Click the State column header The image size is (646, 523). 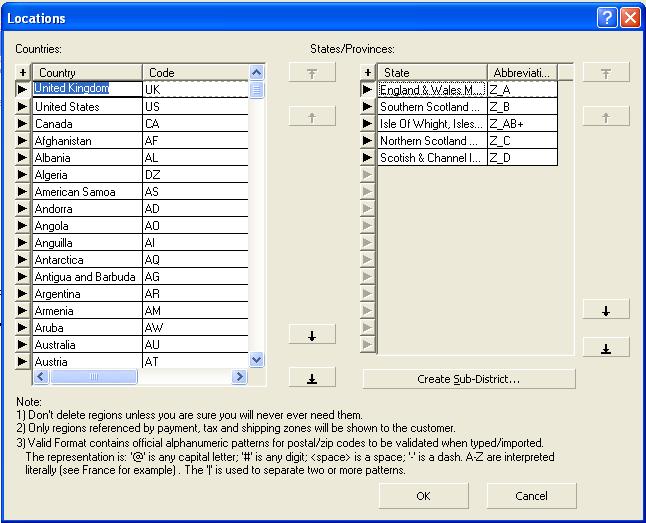coord(432,73)
